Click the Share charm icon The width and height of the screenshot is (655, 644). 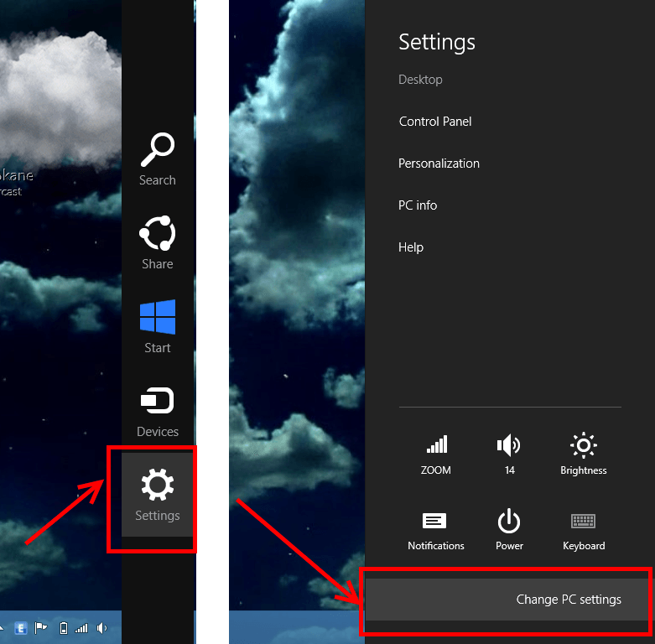coord(158,243)
